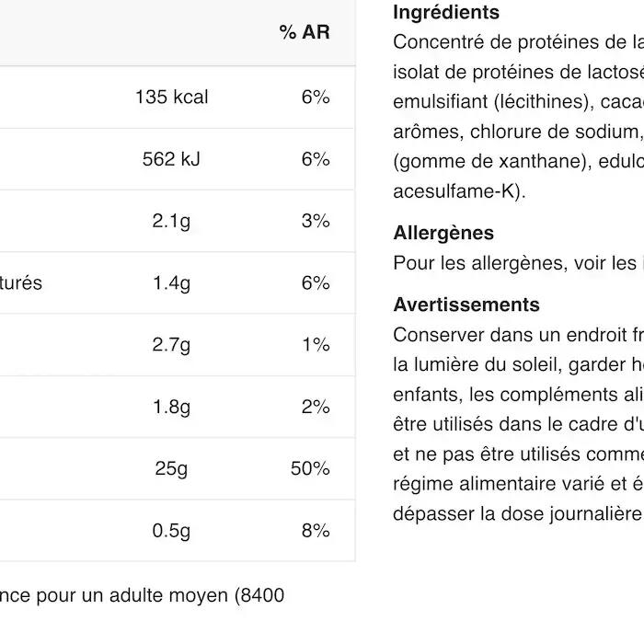Click the 1.4g saturated fat value
Screen dimensions: 644x644
pos(171,283)
